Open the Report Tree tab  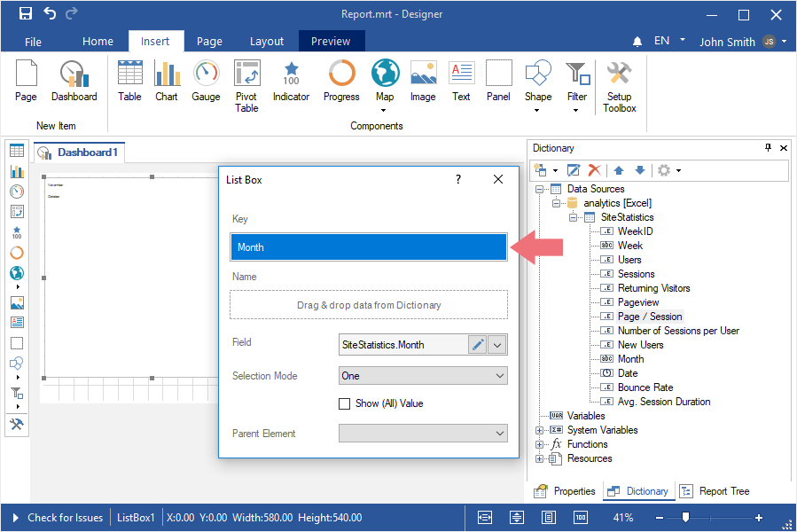(x=716, y=491)
